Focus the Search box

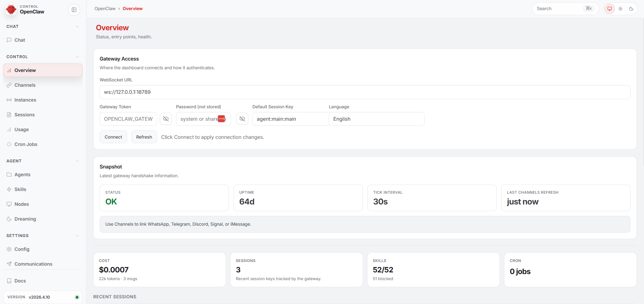pos(565,9)
